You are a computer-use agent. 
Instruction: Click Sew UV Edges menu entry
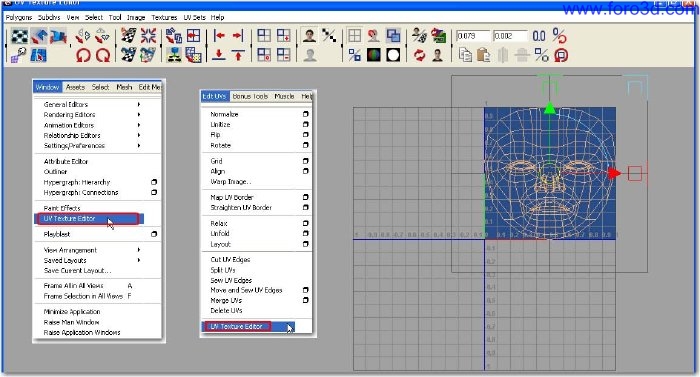coord(231,280)
